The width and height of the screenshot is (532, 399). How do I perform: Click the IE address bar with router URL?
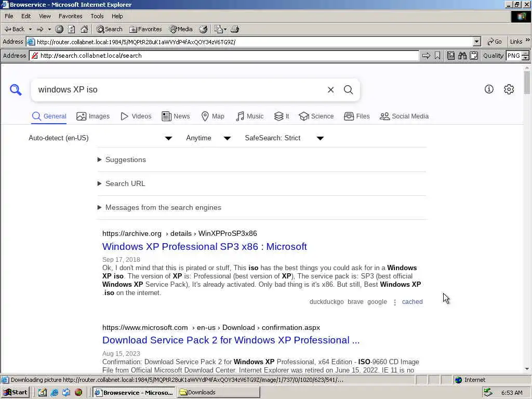click(254, 42)
